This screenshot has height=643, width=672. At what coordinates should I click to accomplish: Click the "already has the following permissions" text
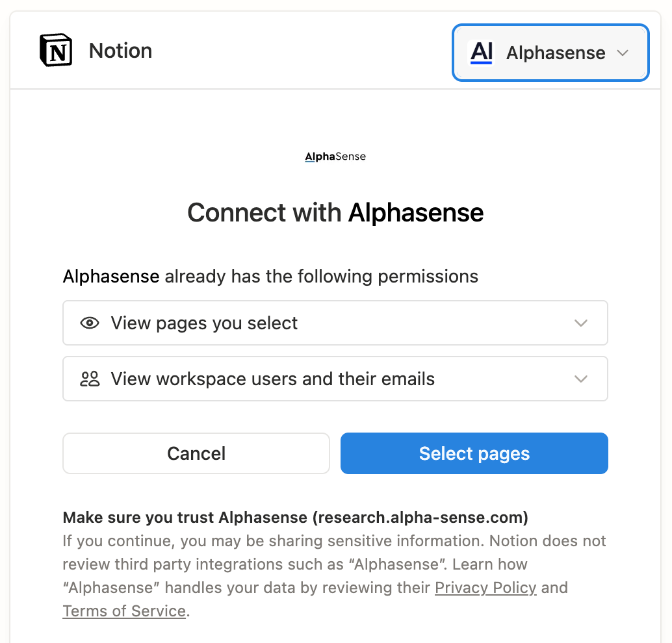[321, 276]
